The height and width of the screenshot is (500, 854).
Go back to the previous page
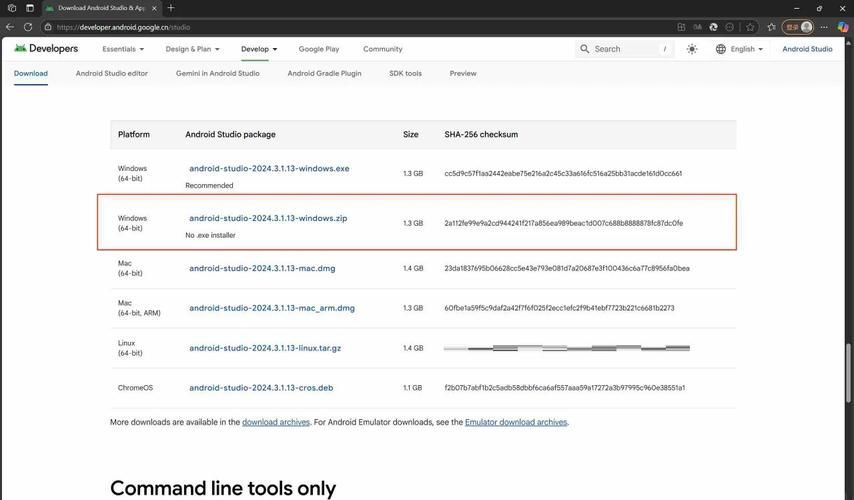click(x=10, y=27)
